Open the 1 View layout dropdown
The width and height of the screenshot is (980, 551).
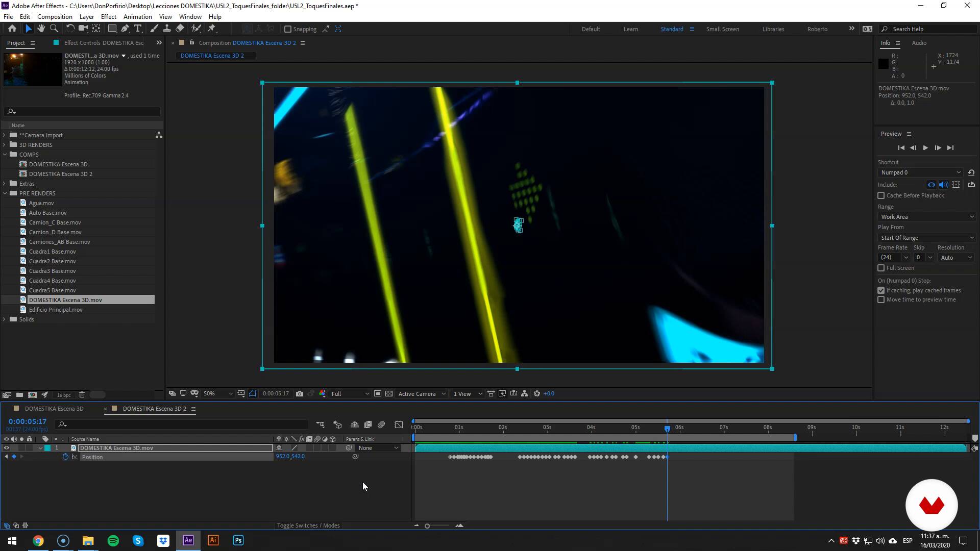pyautogui.click(x=468, y=394)
